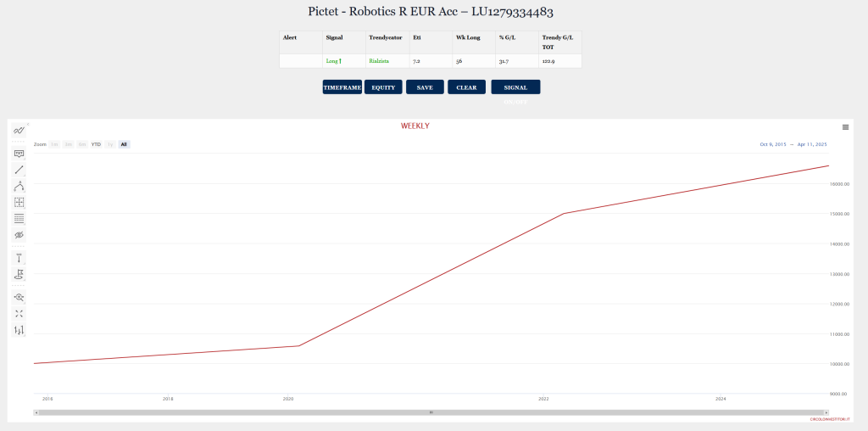
Task: Click the WEEKLY chart title
Action: click(415, 126)
